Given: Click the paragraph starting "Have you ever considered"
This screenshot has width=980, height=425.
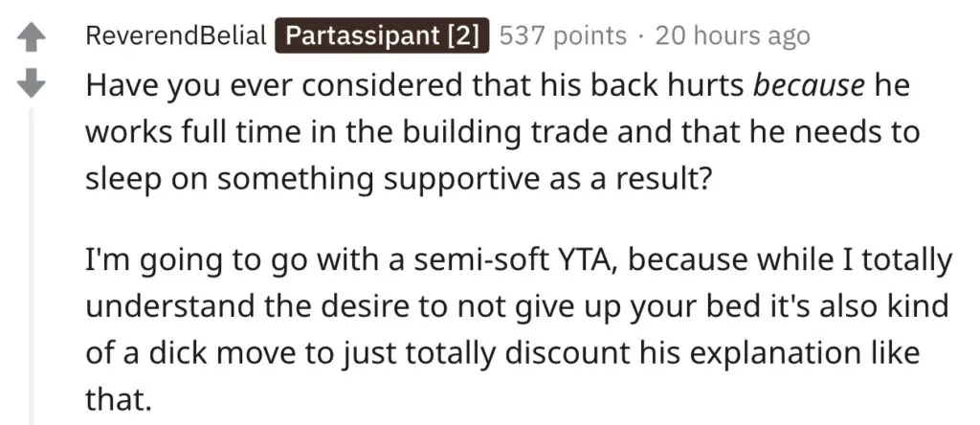Looking at the screenshot, I should pos(479,131).
